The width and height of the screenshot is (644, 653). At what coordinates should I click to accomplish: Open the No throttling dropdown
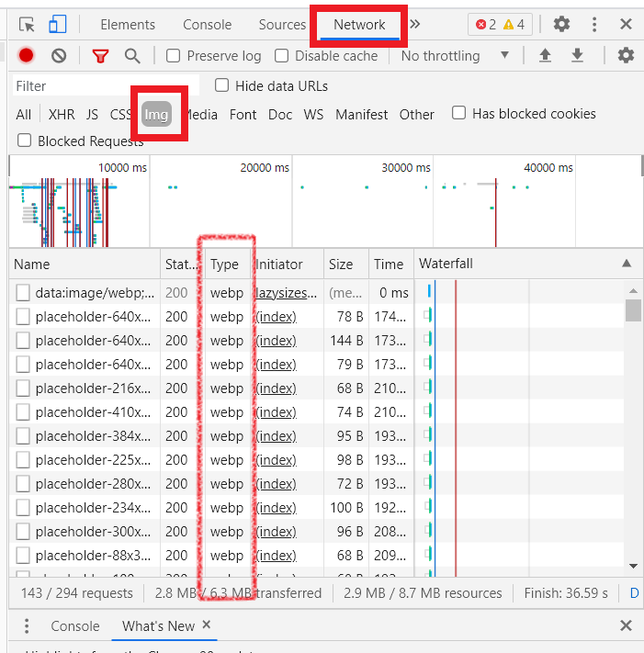[455, 56]
